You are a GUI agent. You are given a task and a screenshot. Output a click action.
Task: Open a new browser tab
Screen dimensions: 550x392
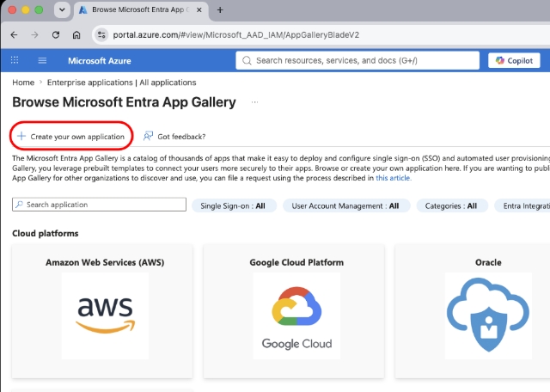click(220, 9)
